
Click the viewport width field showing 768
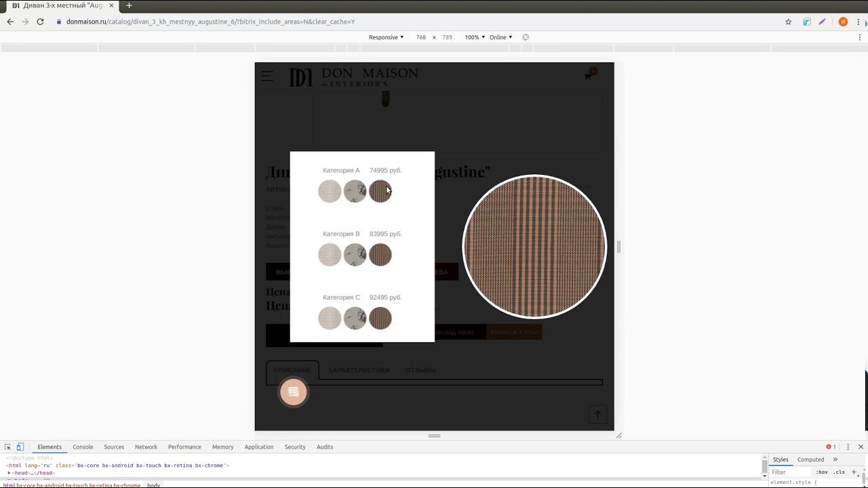pyautogui.click(x=421, y=37)
